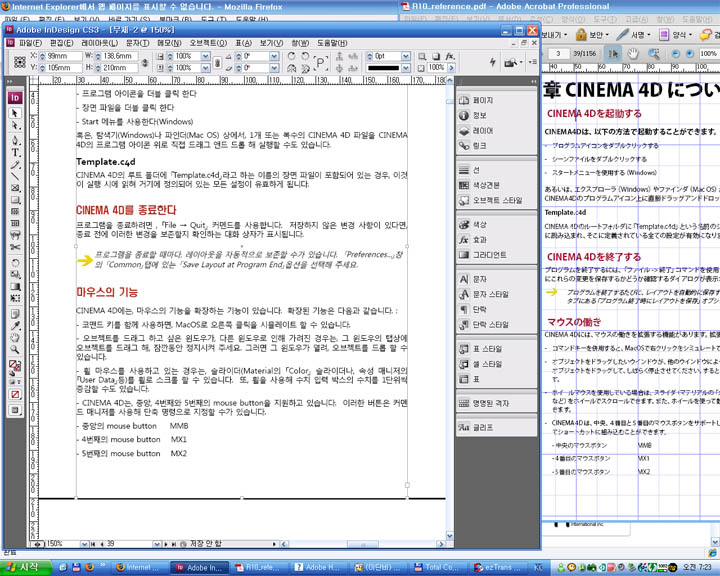The image size is (720, 576).
Task: Click the fill and stroke swatch in toolbox
Action: click(x=15, y=366)
